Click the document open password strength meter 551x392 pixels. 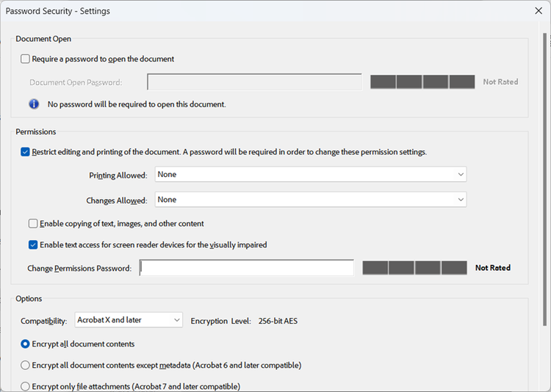[422, 82]
